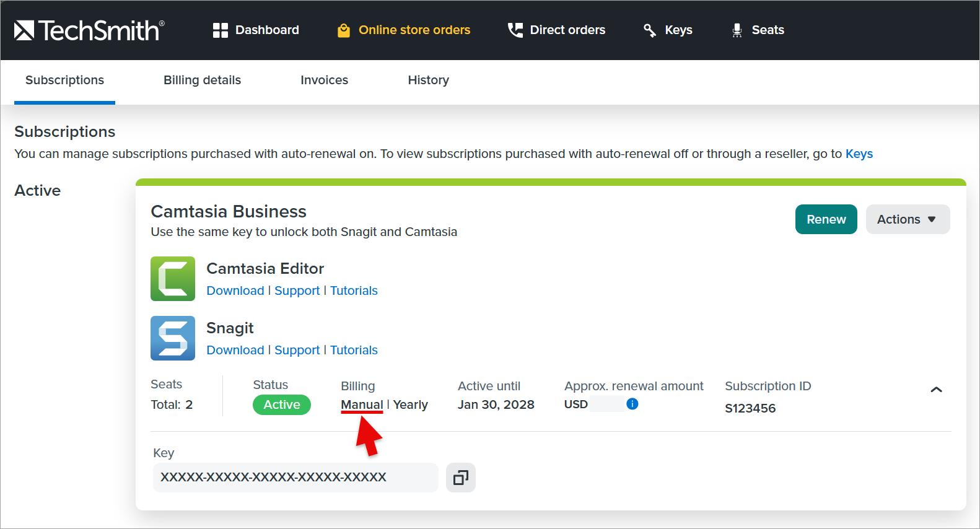The image size is (980, 529).
Task: Go to Direct orders
Action: click(x=557, y=30)
